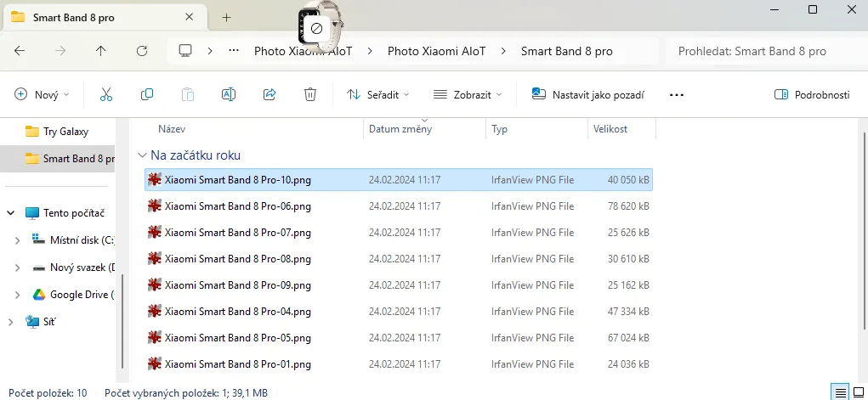868x400 pixels.
Task: Switch to details list view icon in status bar
Action: [x=840, y=393]
